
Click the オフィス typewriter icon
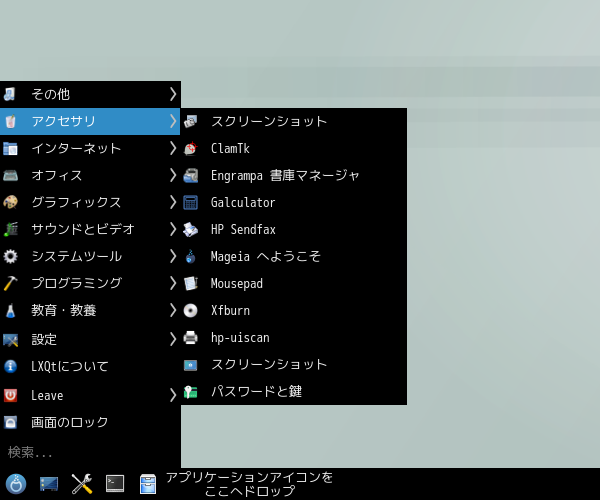pyautogui.click(x=10, y=175)
